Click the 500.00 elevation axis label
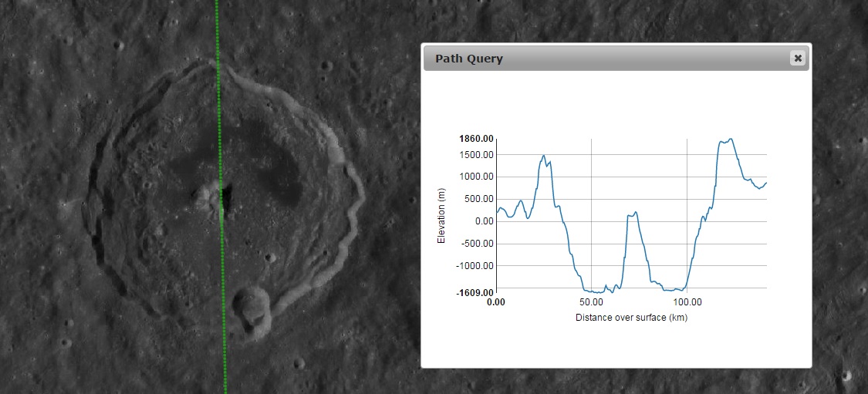This screenshot has width=868, height=394. 479,199
